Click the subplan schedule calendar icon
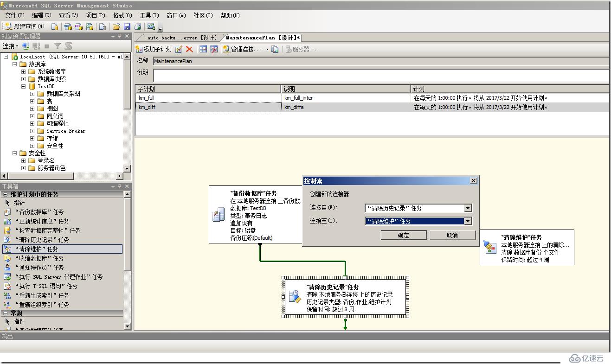Viewport: 611px width, 364px height. click(203, 49)
